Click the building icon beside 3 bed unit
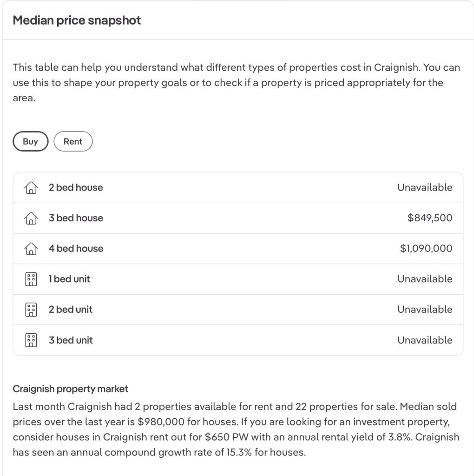This screenshot has width=474, height=476. [31, 340]
